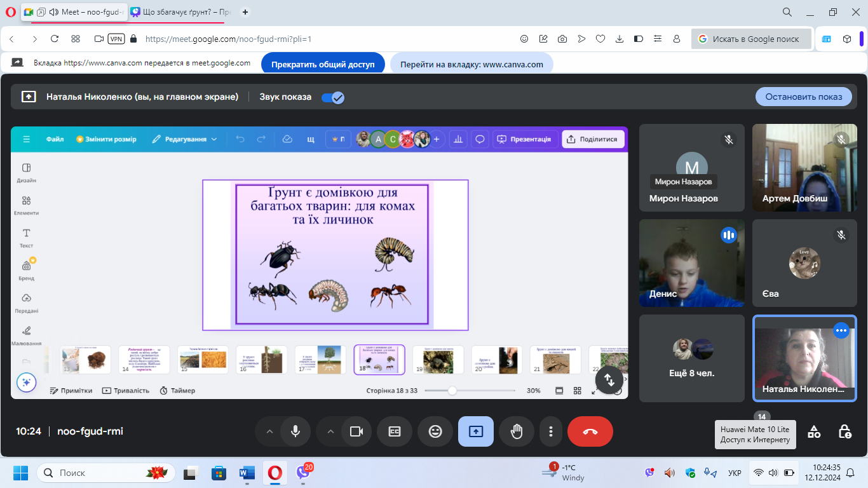Open the three-dot more options menu
The width and height of the screenshot is (868, 488).
pos(551,431)
